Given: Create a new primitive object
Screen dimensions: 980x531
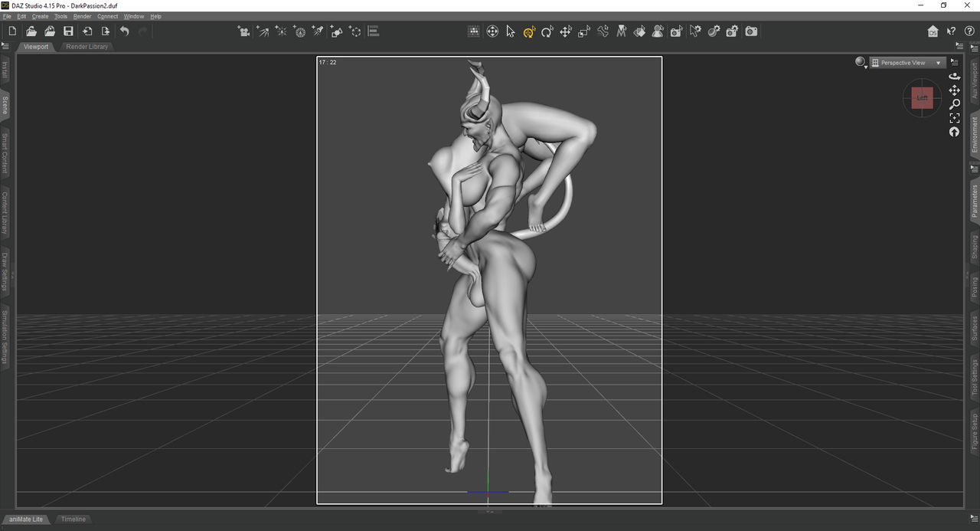Looking at the screenshot, I should pos(336,31).
